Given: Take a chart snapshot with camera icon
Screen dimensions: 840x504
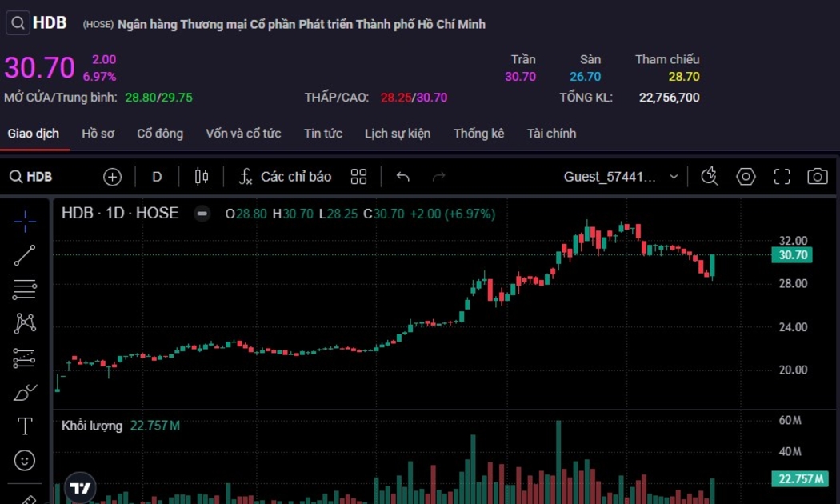Looking at the screenshot, I should point(817,177).
